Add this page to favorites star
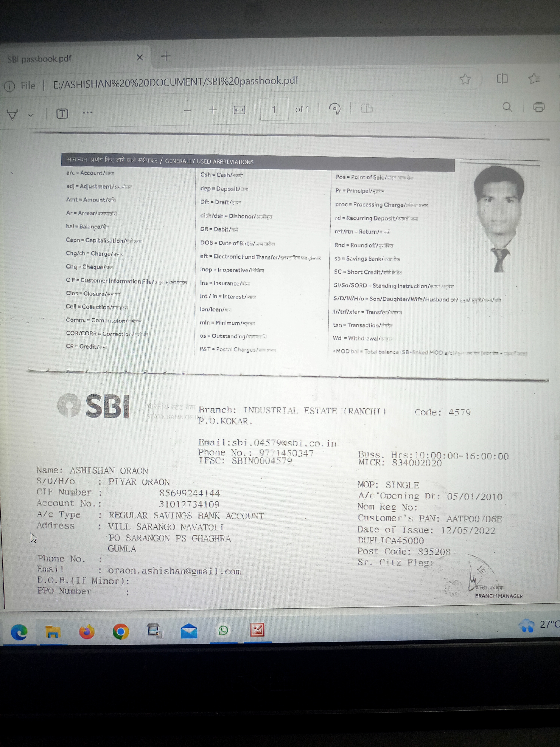The height and width of the screenshot is (747, 560). click(x=465, y=79)
